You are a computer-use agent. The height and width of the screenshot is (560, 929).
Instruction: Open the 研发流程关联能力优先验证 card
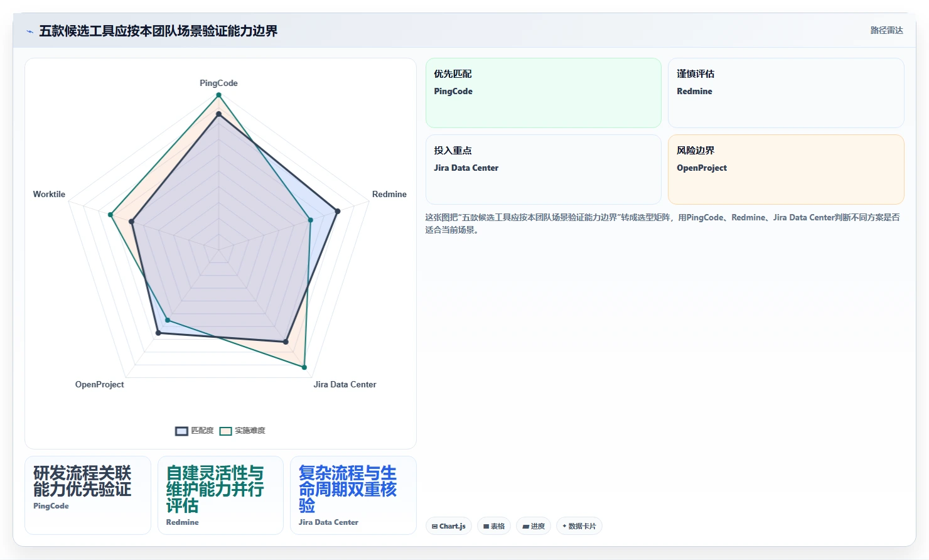click(x=88, y=495)
